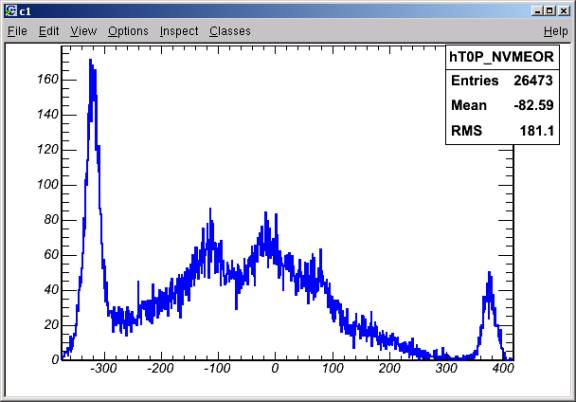Open the Classes menu
The image size is (576, 402).
point(230,31)
